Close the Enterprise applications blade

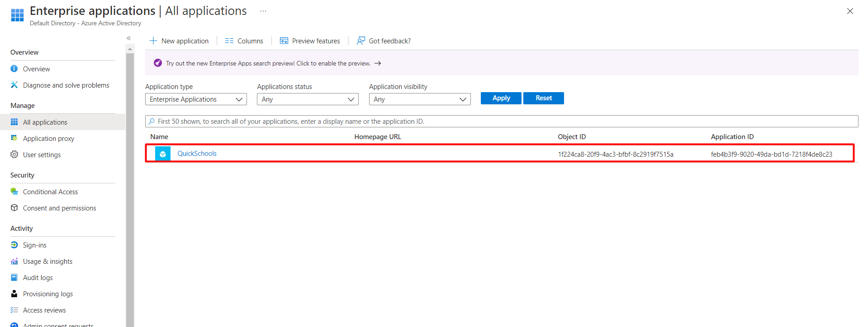[x=850, y=11]
